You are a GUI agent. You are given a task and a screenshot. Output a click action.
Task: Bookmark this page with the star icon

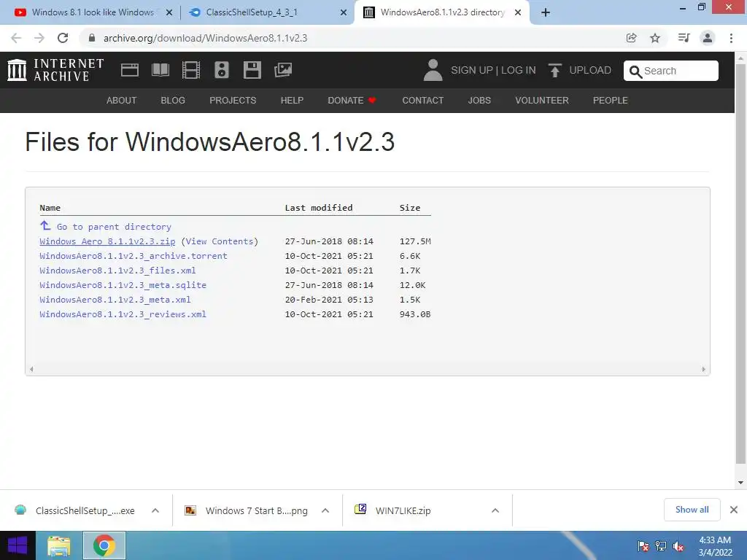[655, 38]
